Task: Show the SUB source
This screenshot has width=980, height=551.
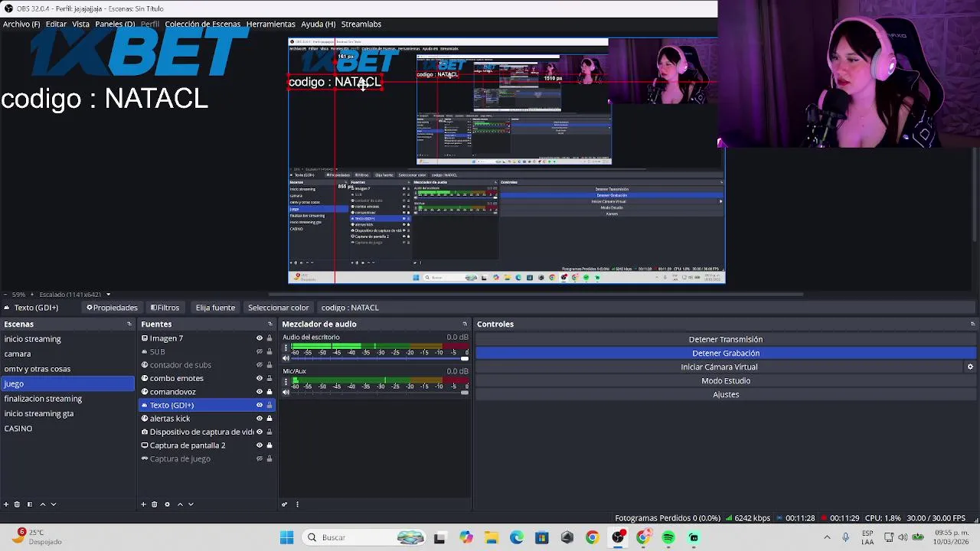Action: (259, 352)
